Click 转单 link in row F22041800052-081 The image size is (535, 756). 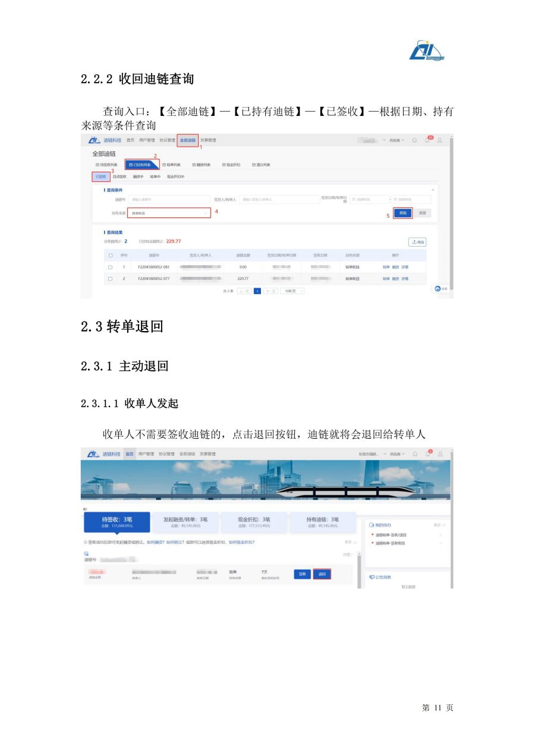click(386, 267)
